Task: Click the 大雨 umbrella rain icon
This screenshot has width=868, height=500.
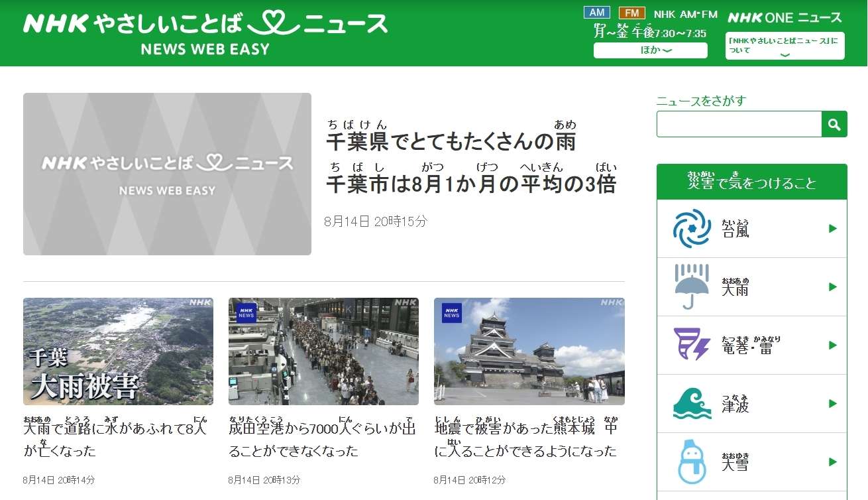Action: [x=692, y=287]
